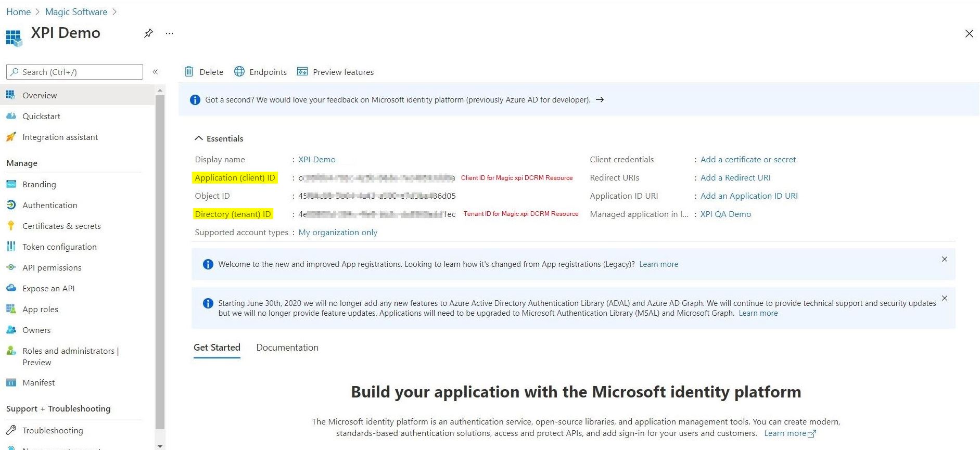Click the sidebar scroll up arrow
The width and height of the screenshot is (980, 450).
click(x=160, y=91)
